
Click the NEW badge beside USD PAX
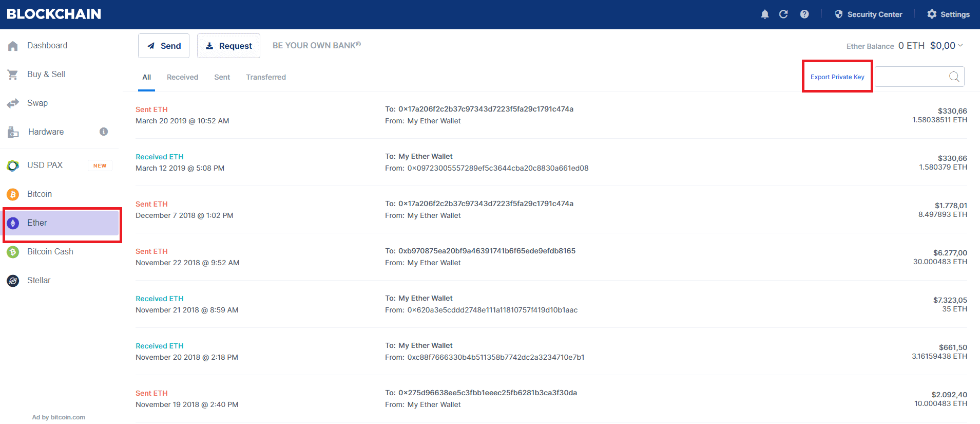click(x=100, y=165)
